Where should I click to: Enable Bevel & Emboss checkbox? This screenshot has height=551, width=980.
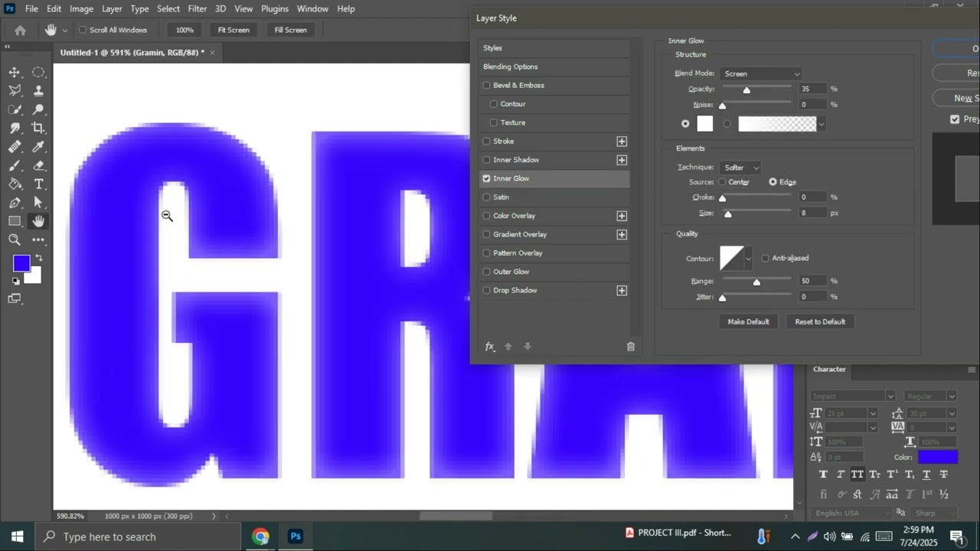(486, 85)
